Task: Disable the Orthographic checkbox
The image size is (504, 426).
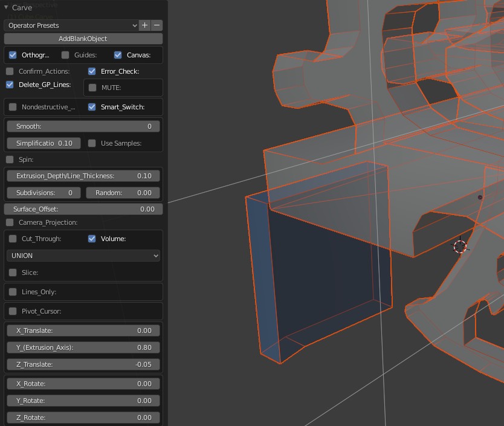Action: [x=13, y=55]
